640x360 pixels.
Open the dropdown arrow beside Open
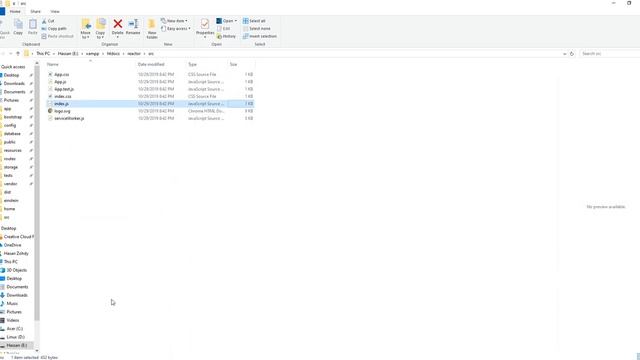click(x=236, y=21)
